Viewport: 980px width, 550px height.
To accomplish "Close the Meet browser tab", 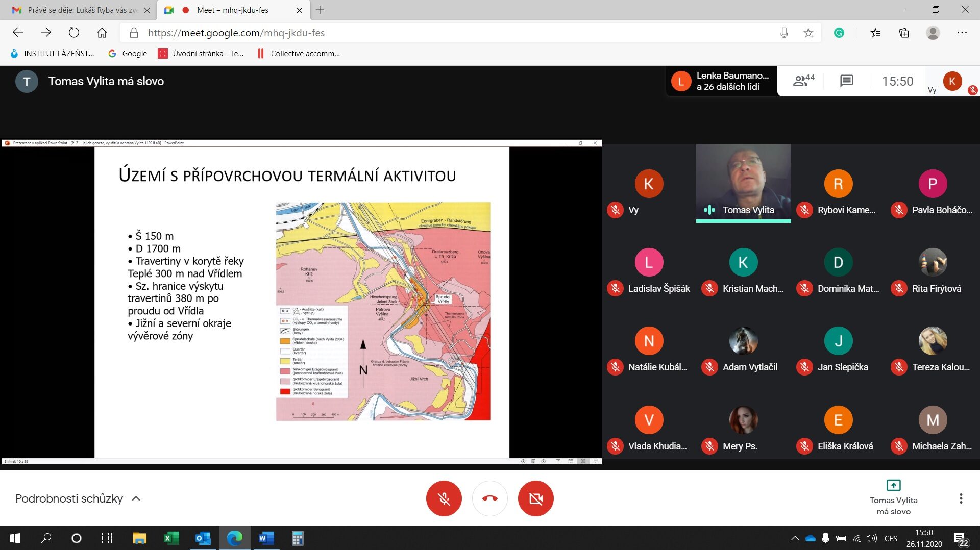I will [299, 10].
